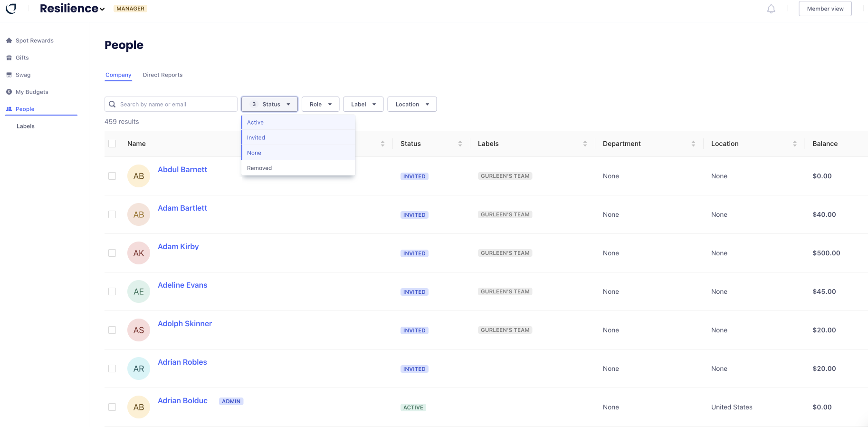
Task: Select the Company tab
Action: (x=118, y=75)
